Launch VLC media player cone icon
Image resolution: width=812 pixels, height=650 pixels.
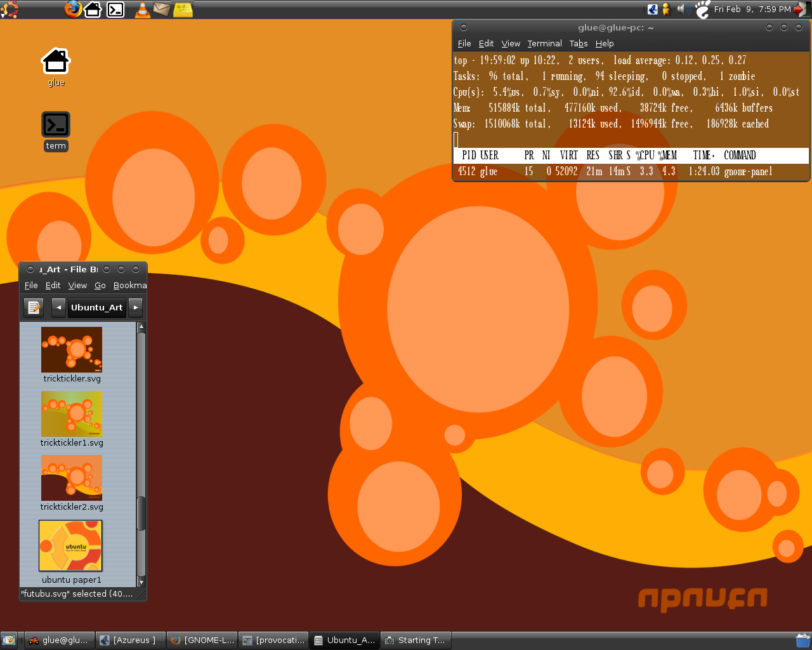pyautogui.click(x=143, y=10)
